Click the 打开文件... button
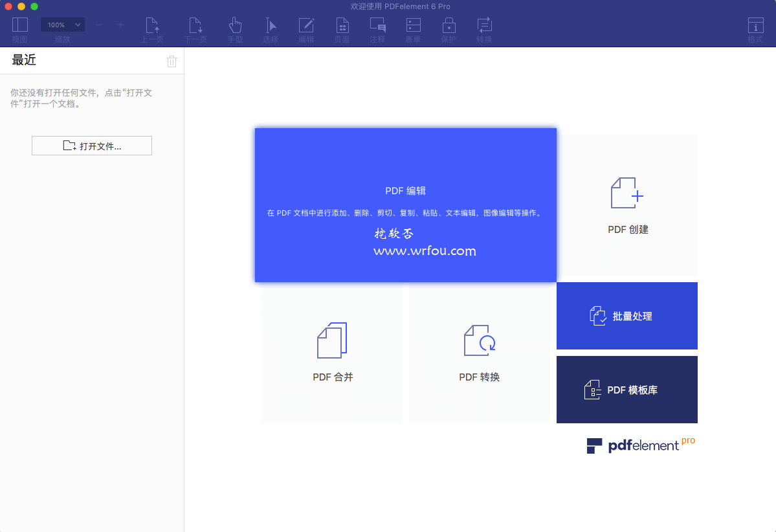Viewport: 776px width, 532px height. click(x=92, y=146)
